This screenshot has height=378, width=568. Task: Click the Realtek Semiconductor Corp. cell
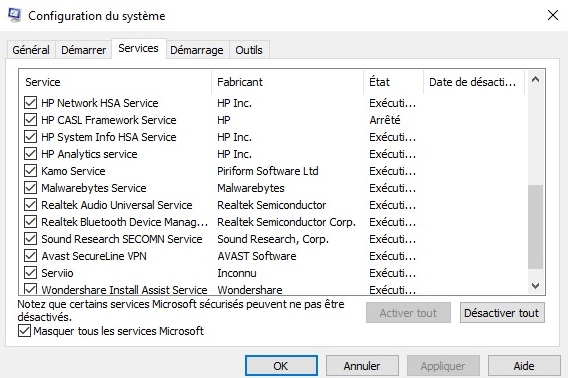click(x=287, y=222)
